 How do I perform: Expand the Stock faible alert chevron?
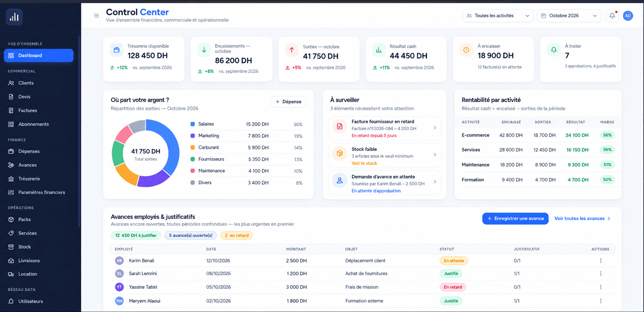click(435, 155)
